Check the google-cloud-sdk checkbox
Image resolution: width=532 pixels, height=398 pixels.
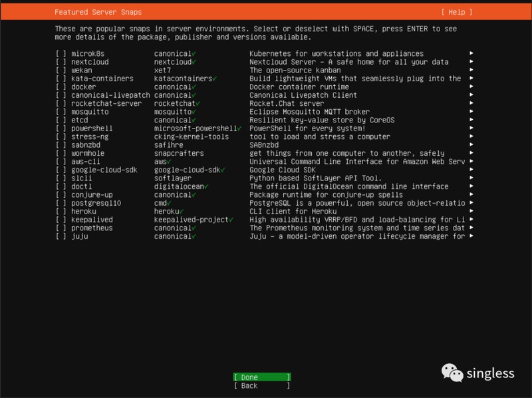tap(61, 170)
